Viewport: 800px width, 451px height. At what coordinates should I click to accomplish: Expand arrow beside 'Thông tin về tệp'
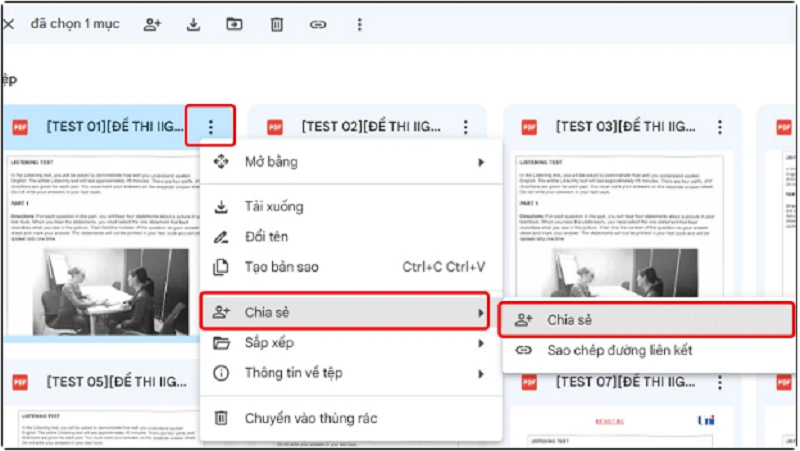coord(481,373)
